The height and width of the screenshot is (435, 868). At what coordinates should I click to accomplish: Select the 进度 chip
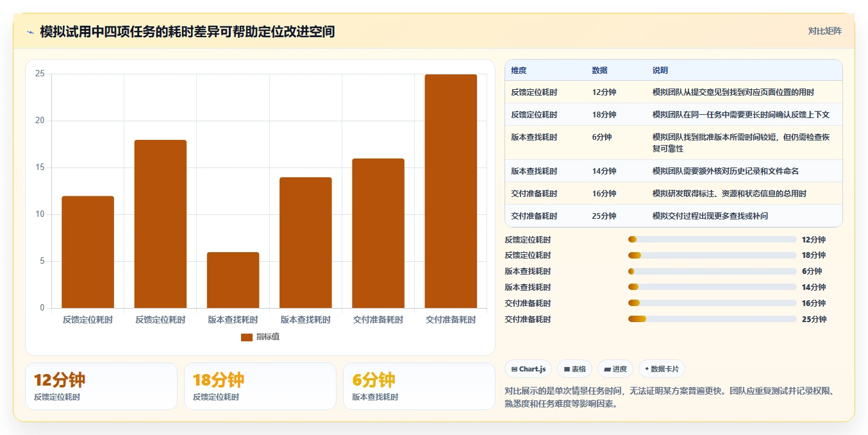pos(615,369)
